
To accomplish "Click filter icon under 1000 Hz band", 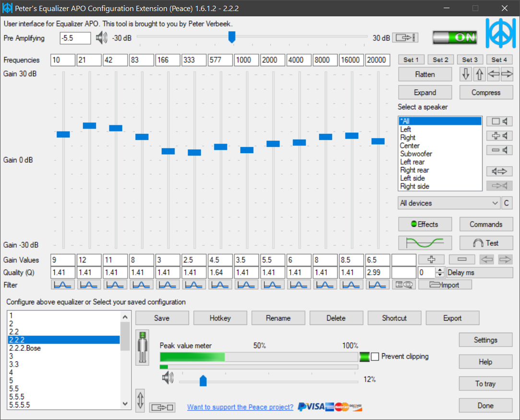I will [x=246, y=285].
